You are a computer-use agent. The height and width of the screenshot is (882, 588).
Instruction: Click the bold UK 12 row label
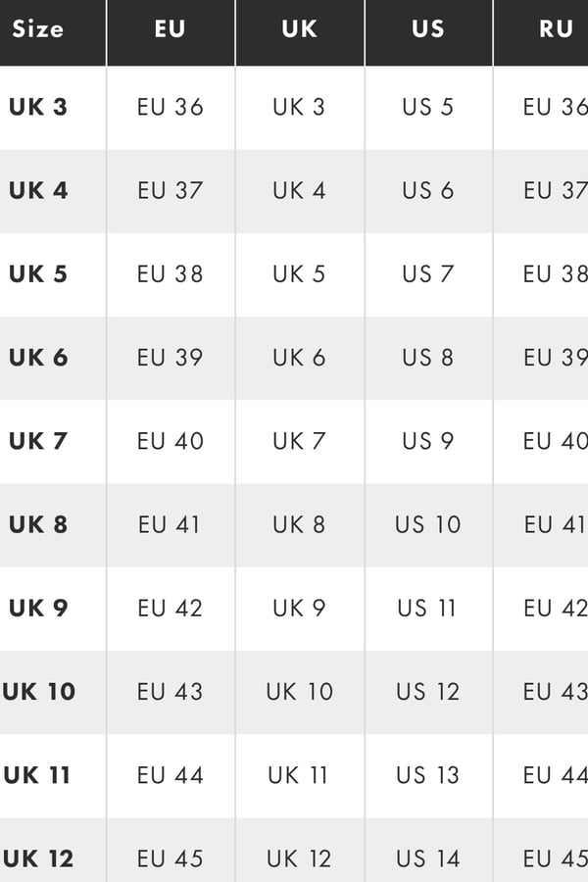click(38, 859)
